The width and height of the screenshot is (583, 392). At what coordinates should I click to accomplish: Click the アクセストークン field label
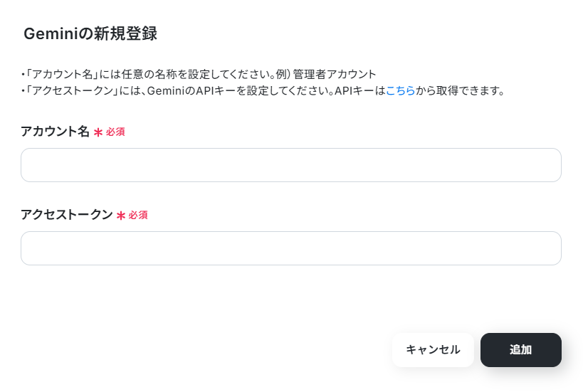click(x=66, y=215)
